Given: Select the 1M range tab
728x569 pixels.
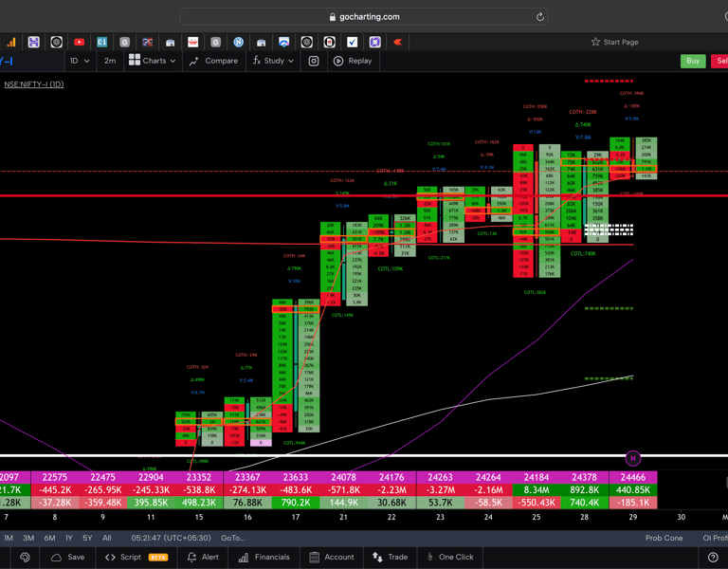Looking at the screenshot, I should [x=9, y=538].
